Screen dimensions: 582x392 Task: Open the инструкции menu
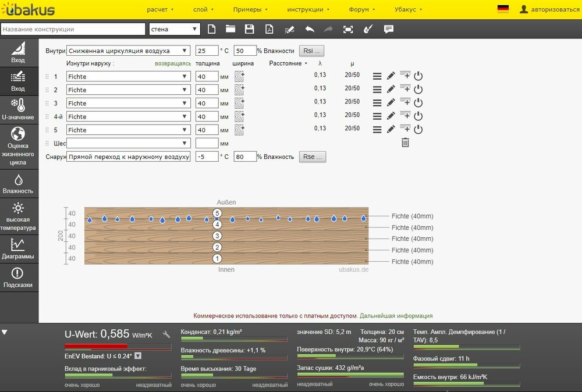(308, 9)
